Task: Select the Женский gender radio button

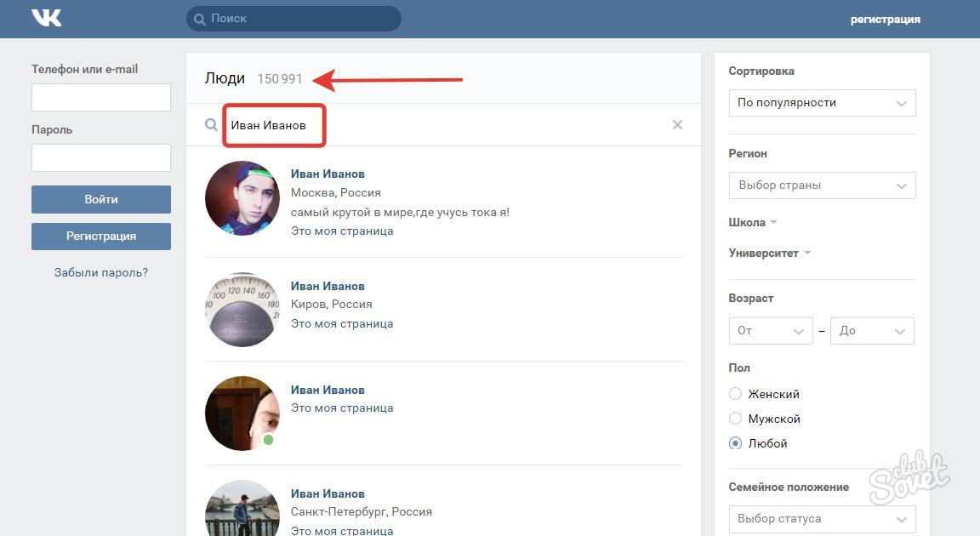Action: point(736,394)
